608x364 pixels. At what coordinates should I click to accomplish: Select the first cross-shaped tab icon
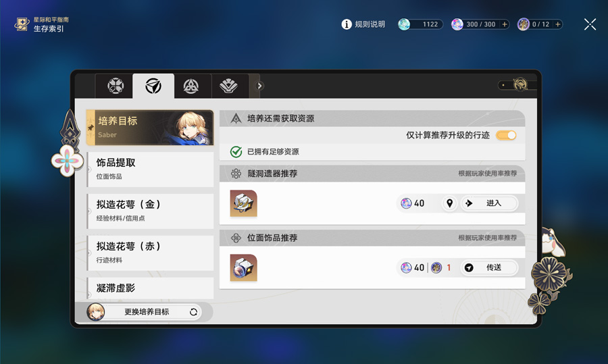tap(116, 86)
